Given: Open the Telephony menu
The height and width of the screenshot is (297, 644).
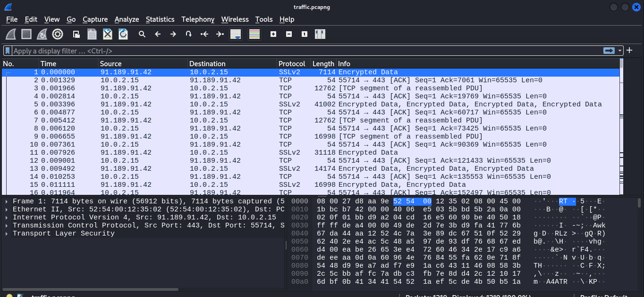Looking at the screenshot, I should point(198,19).
